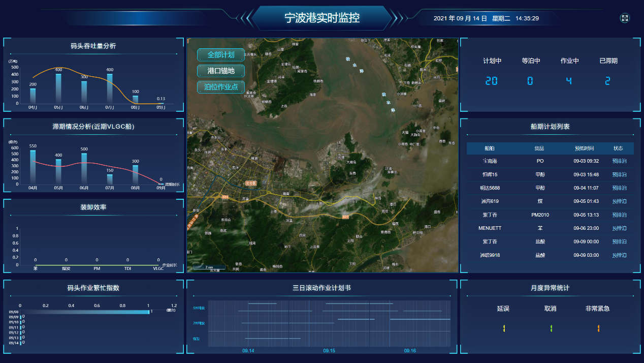
Task: Click the 计划中 count of 20
Action: coord(492,81)
